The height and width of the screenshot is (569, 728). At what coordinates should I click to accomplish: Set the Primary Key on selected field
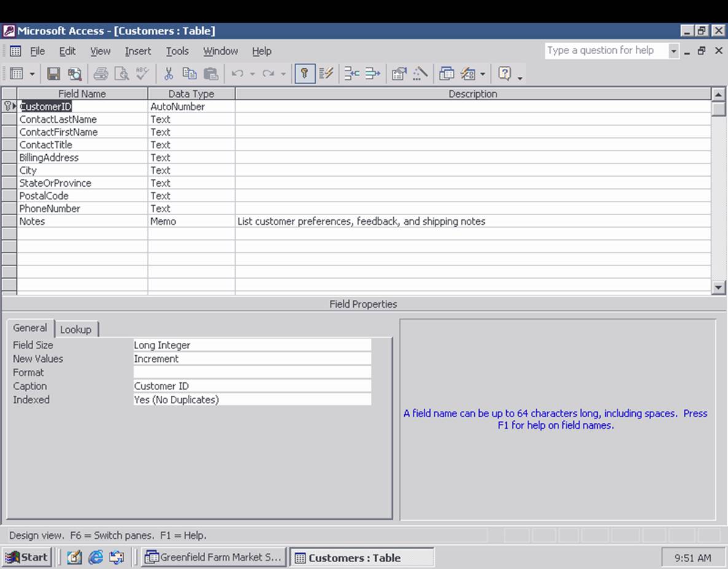pyautogui.click(x=304, y=74)
